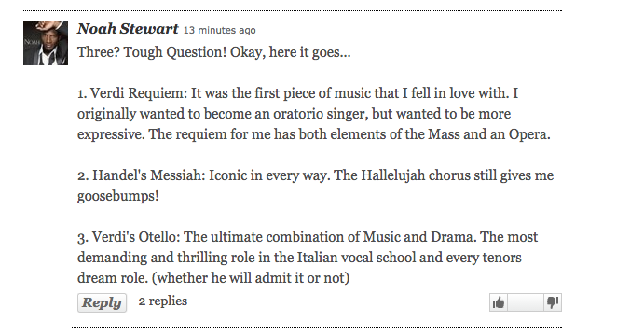Click the phrase Hallelujah chorus in the comment
Viewport: 644px width, 336px height.
416,175
